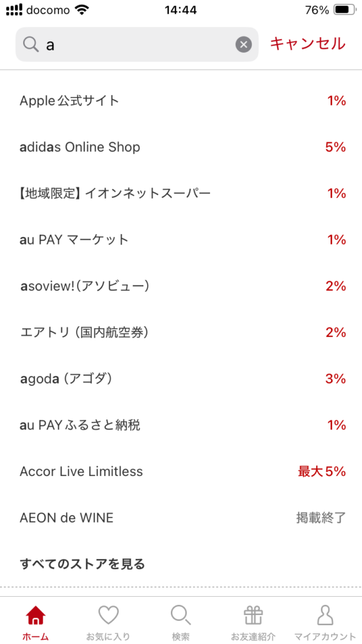Choose adidas Online Shop result
The width and height of the screenshot is (362, 644).
[181, 147]
